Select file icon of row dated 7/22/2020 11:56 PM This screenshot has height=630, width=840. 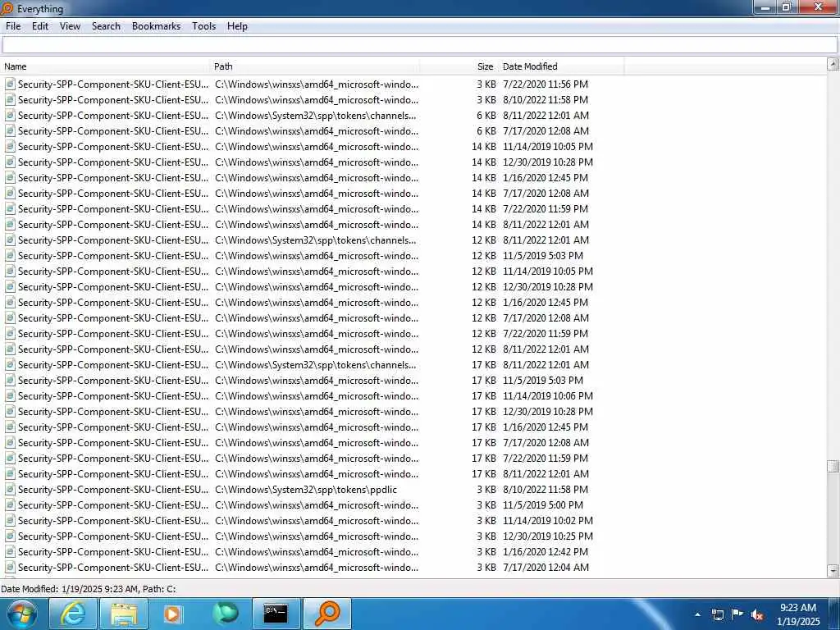tap(10, 84)
